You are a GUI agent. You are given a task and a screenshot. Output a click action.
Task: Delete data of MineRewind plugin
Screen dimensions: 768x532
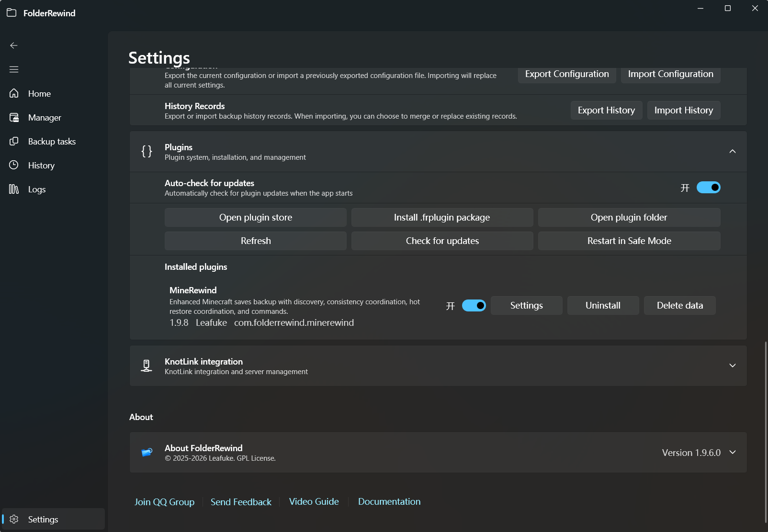coord(679,305)
